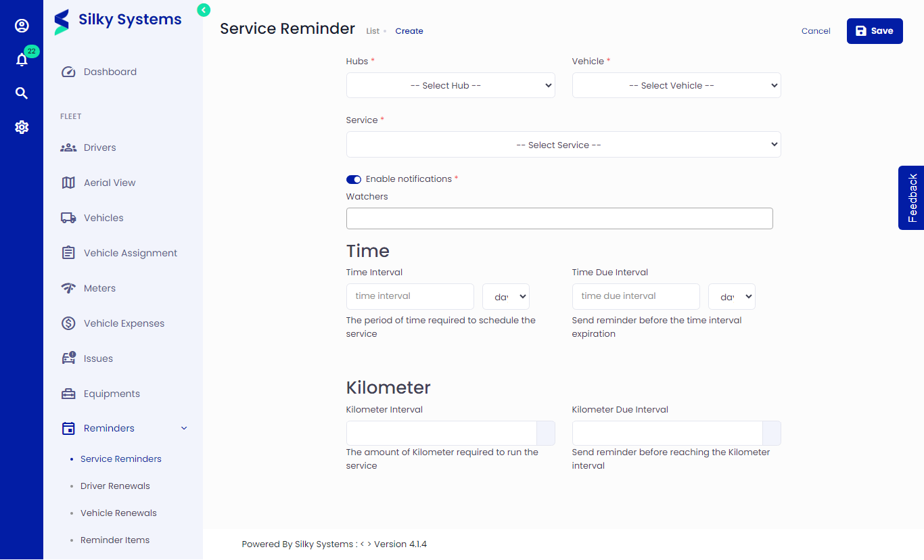This screenshot has width=924, height=560.
Task: Collapse the sidebar with the green chevron
Action: (203, 10)
